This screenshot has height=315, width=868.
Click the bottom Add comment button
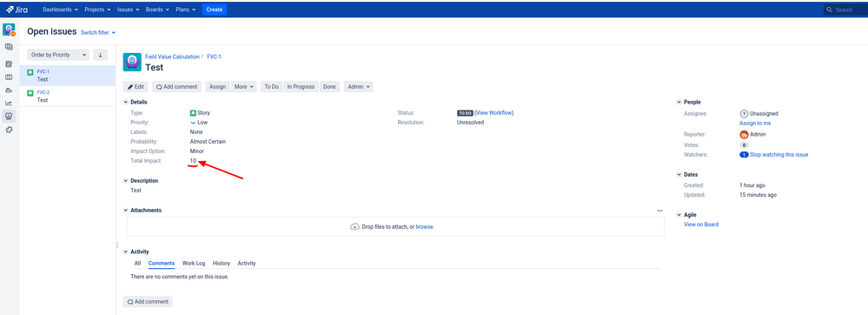pos(148,302)
